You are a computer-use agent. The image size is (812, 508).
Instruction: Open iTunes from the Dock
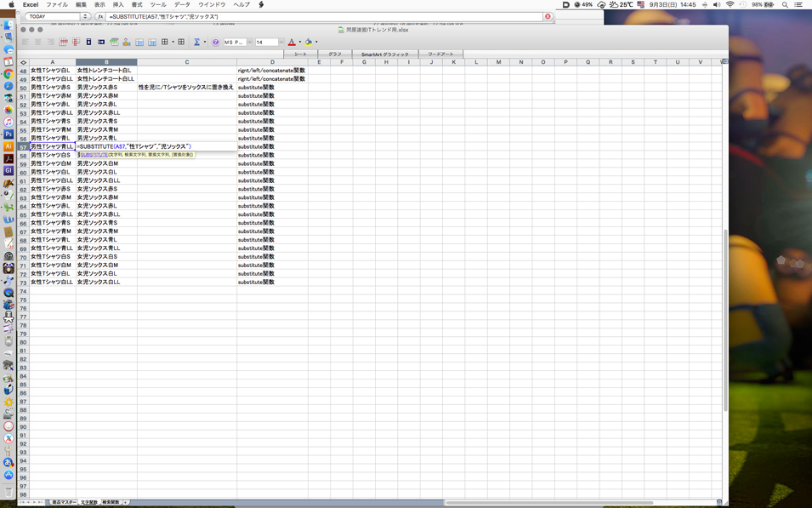[x=9, y=123]
